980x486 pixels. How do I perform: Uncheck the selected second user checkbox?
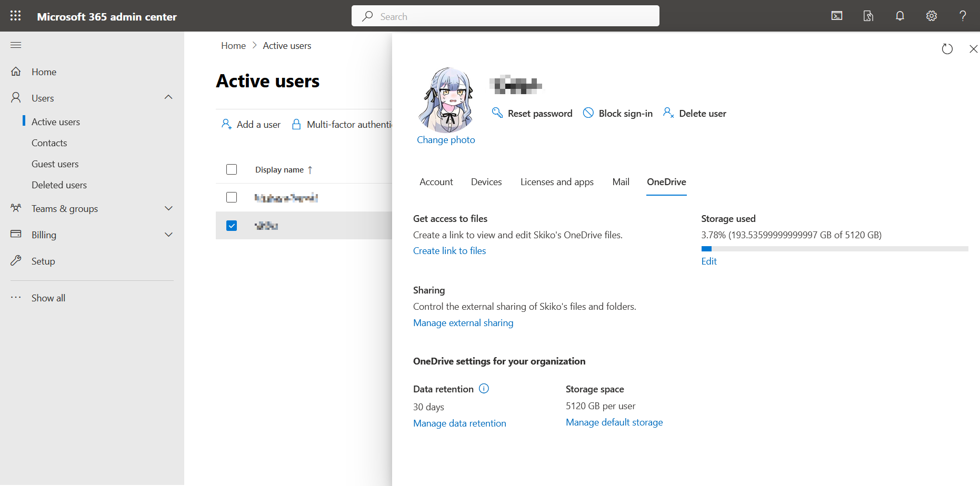(x=232, y=226)
